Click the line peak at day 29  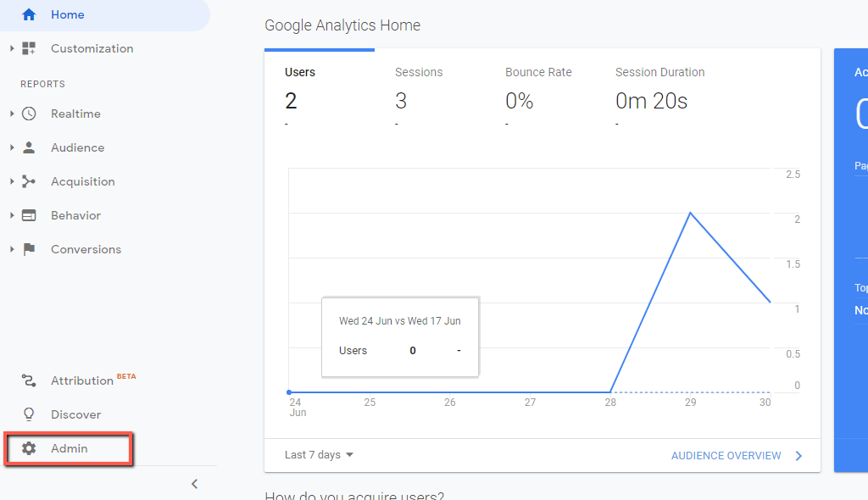690,214
